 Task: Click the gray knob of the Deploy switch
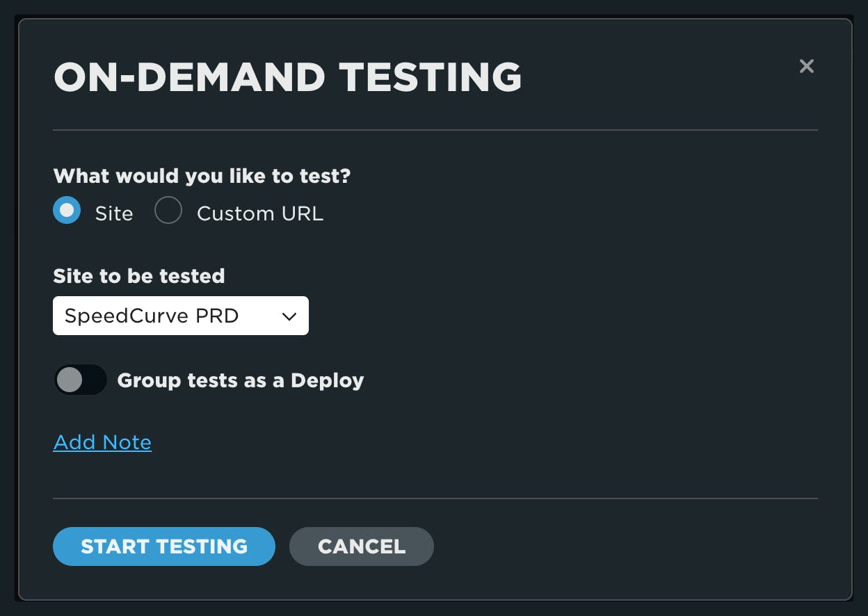[x=70, y=380]
